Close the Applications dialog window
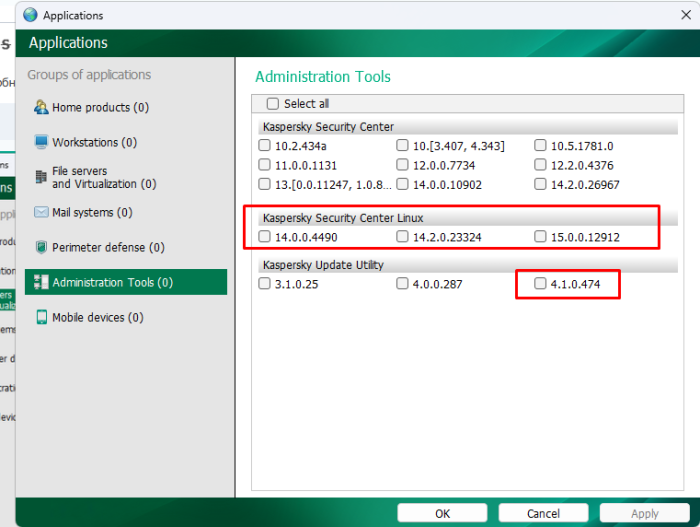 pyautogui.click(x=685, y=15)
